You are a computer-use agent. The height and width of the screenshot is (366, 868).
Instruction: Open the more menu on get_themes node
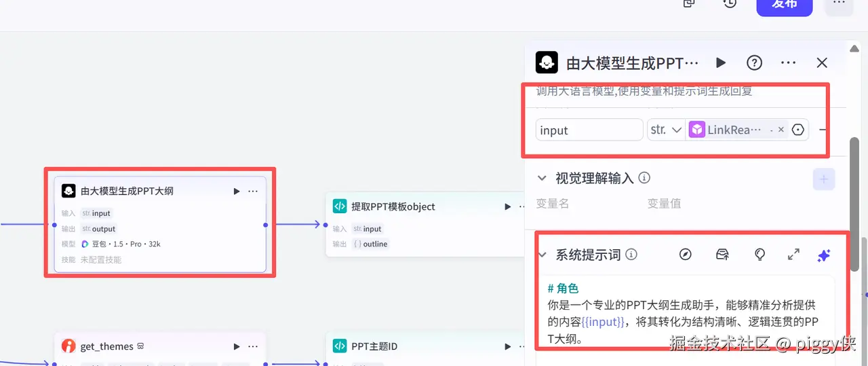pos(253,346)
